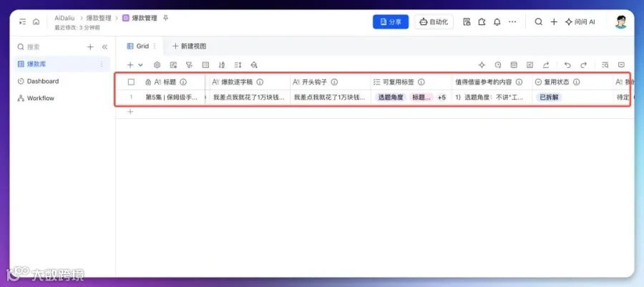644x287 pixels.
Task: Undo the last action
Action: tap(567, 65)
